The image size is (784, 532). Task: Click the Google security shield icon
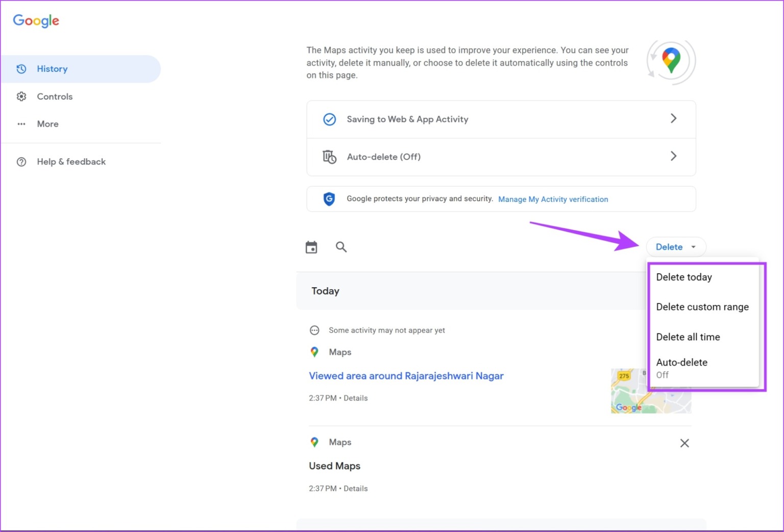pyautogui.click(x=329, y=199)
